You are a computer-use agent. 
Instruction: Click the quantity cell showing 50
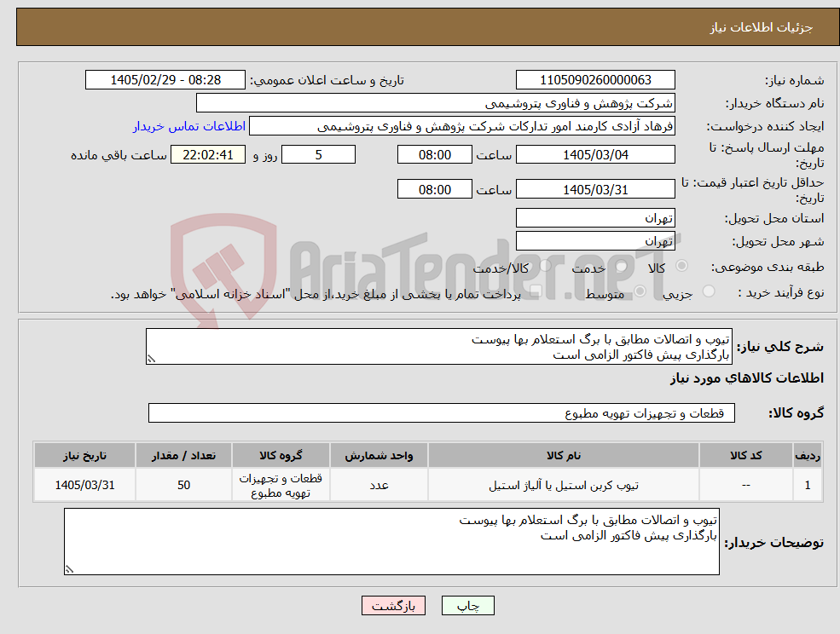183,485
